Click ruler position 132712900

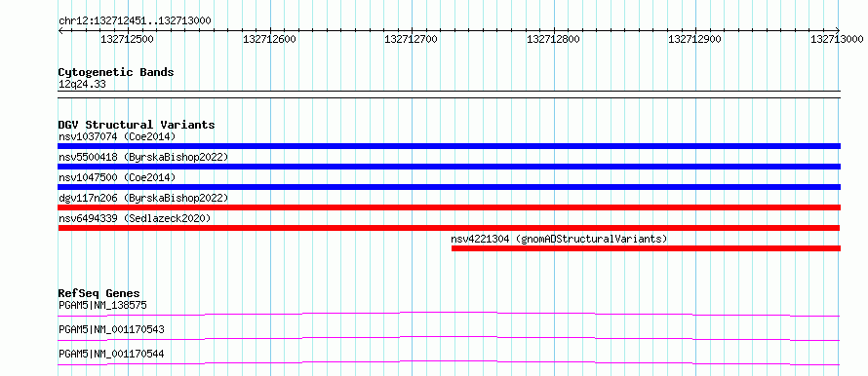coord(695,39)
